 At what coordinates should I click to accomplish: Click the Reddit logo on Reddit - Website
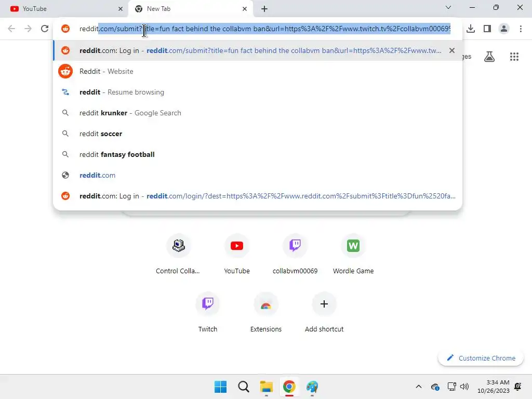[x=65, y=71]
